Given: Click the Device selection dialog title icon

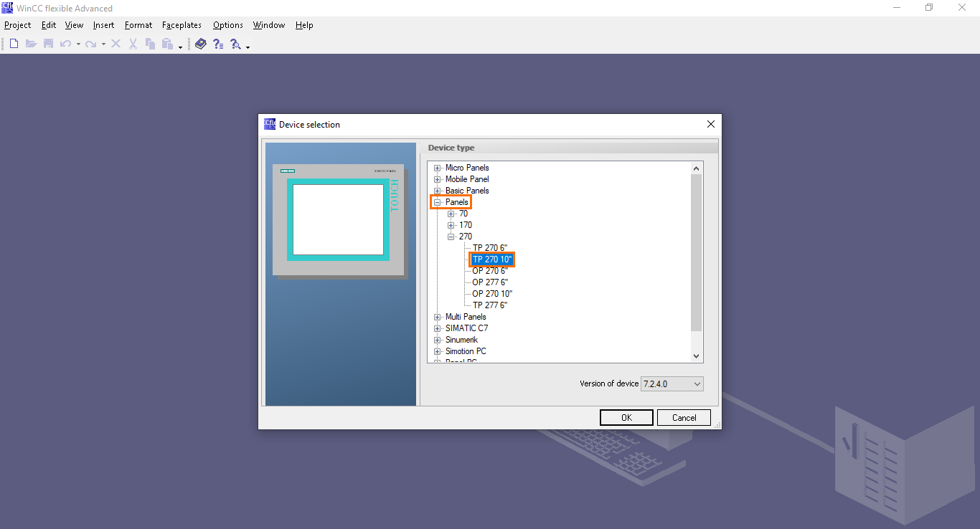Looking at the screenshot, I should click(x=270, y=124).
